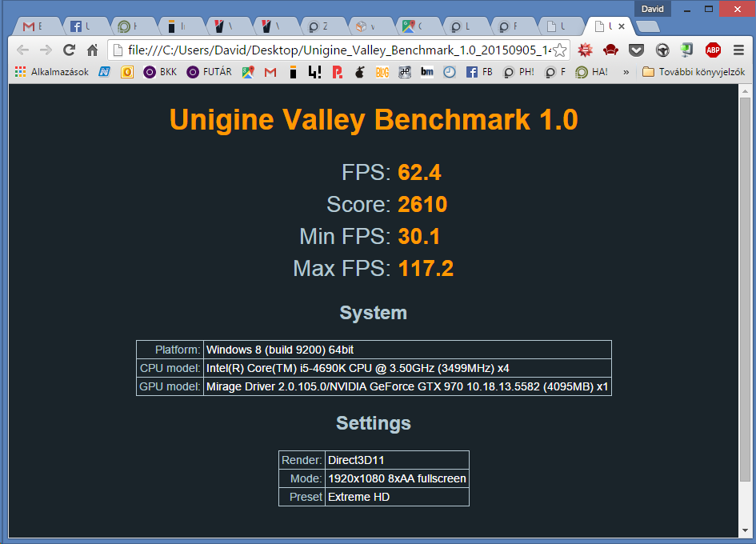Open the FB Facebook bookmark

(x=478, y=72)
